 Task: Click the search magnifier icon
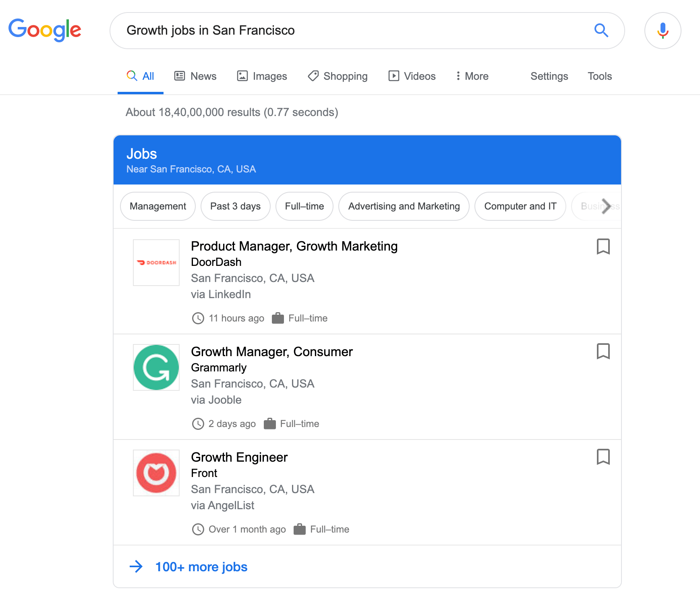[x=601, y=30]
